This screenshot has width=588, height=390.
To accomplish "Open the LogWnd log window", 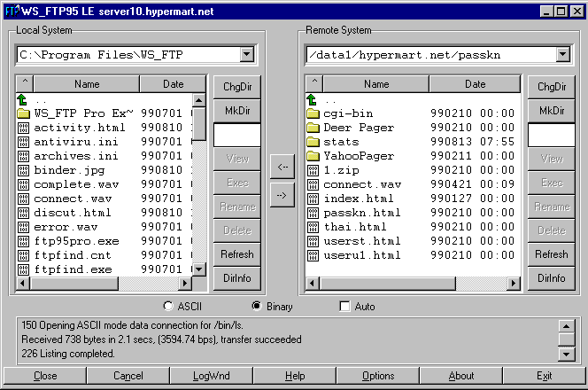I will 211,376.
